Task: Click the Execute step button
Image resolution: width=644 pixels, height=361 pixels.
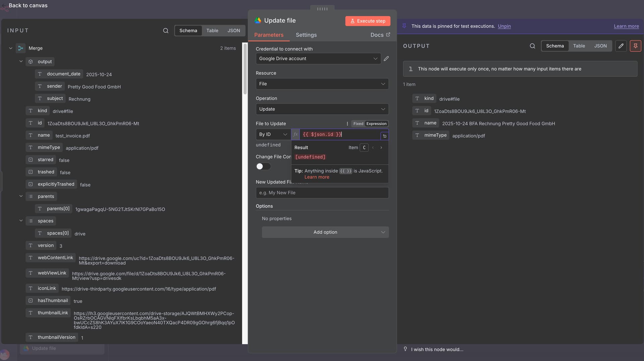Action: click(x=368, y=21)
